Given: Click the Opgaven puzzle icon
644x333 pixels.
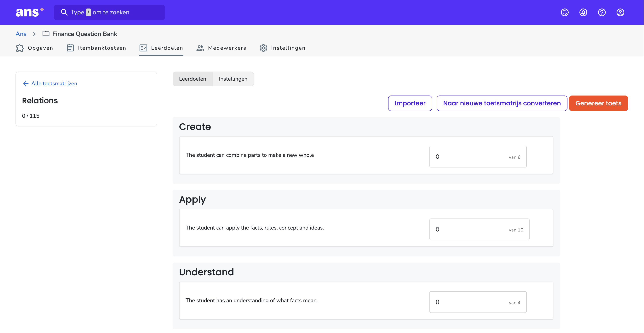Looking at the screenshot, I should point(20,48).
